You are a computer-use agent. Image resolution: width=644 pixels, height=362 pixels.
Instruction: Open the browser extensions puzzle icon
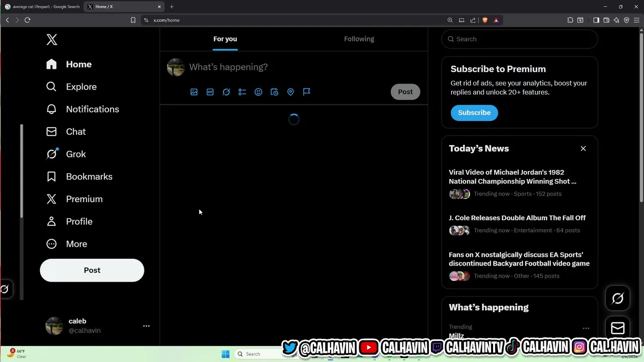pyautogui.click(x=570, y=20)
